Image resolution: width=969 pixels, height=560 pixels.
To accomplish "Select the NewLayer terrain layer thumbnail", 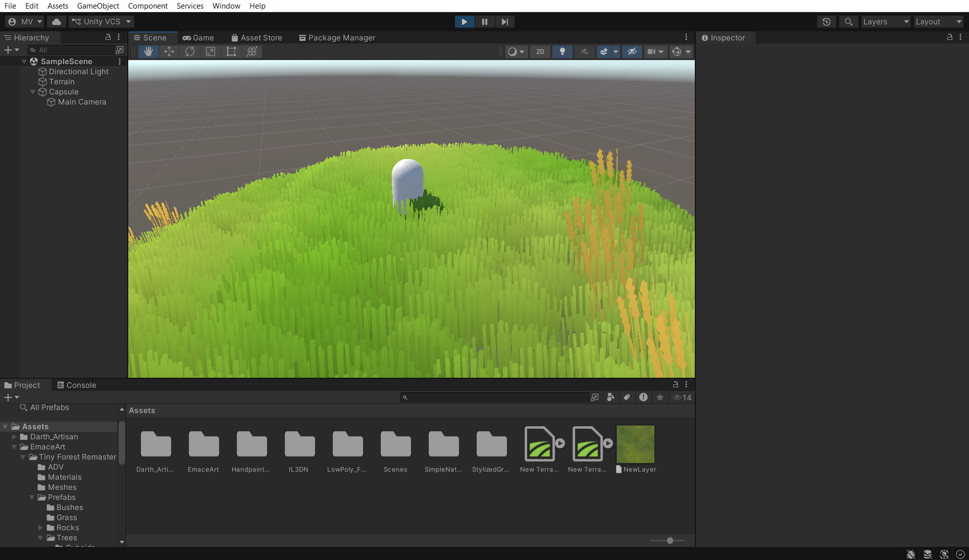I will [x=635, y=444].
